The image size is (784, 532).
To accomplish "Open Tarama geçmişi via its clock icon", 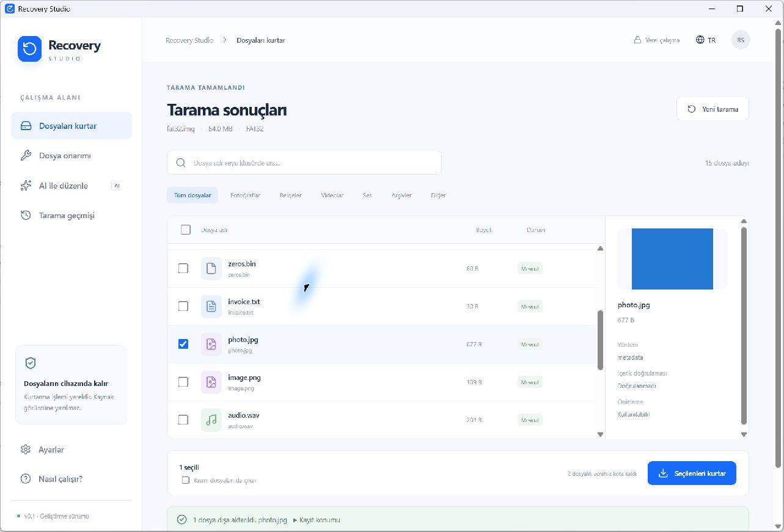I will [x=26, y=216].
